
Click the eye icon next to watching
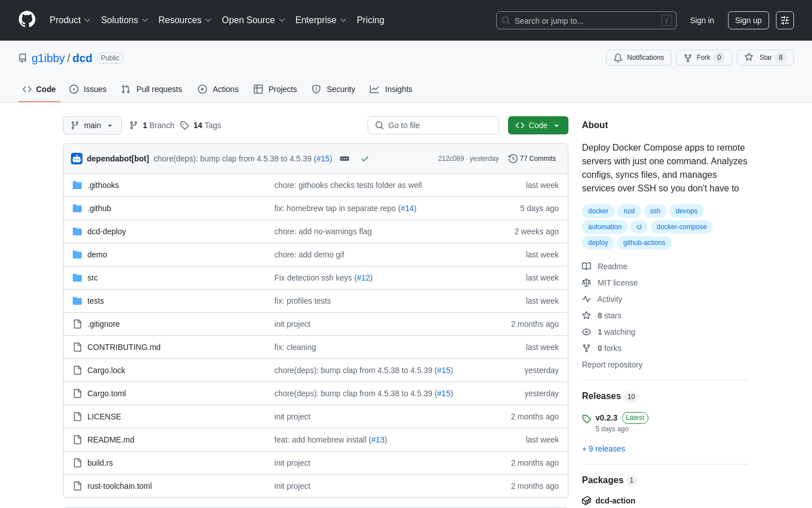pos(586,332)
